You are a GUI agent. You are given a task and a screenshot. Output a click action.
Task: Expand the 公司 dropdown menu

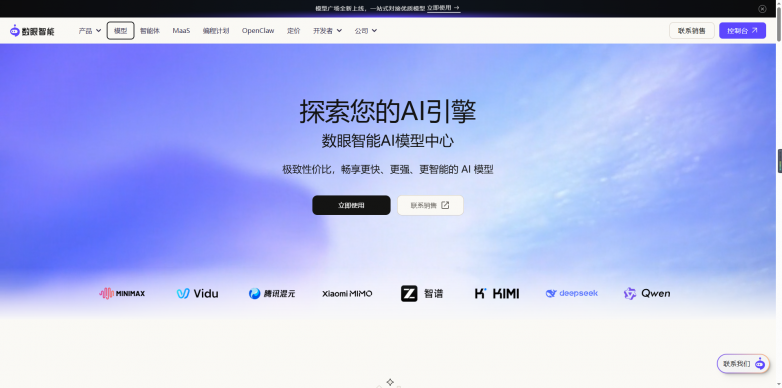(366, 31)
